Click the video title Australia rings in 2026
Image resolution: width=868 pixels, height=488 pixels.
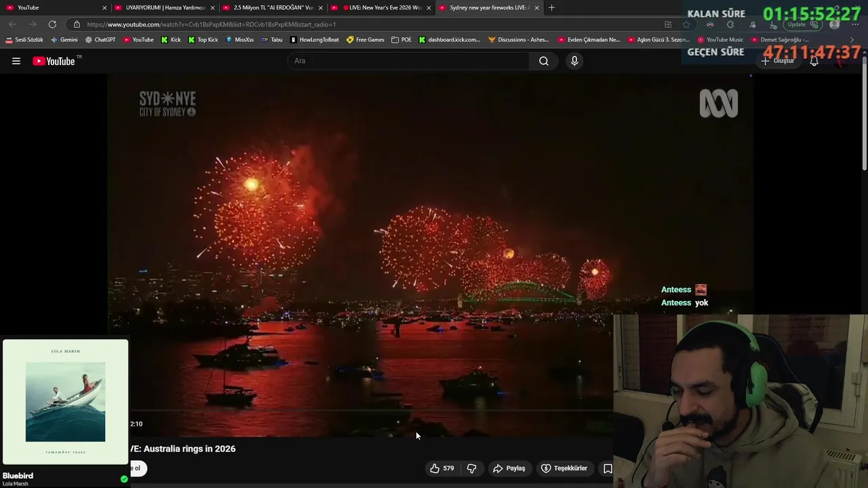[x=183, y=449]
